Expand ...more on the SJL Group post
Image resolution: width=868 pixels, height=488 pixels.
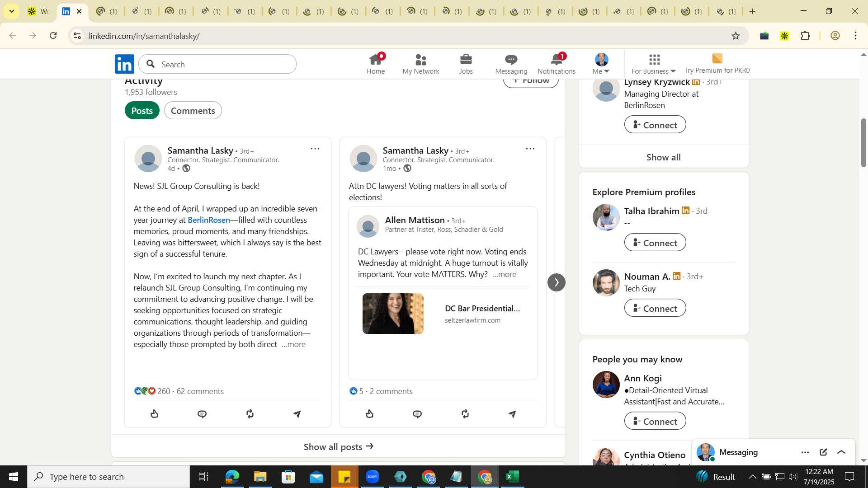click(293, 344)
